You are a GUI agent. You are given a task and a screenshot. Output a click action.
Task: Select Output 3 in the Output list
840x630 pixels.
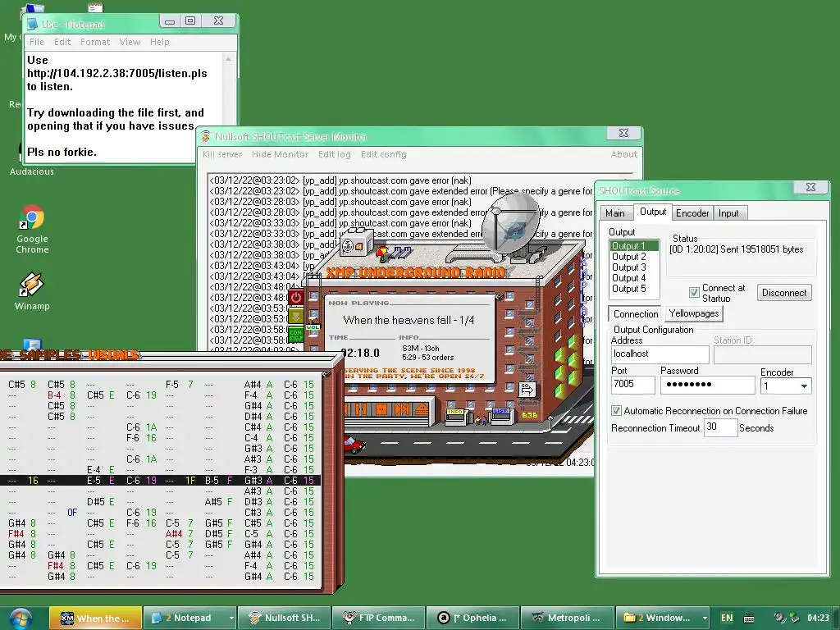pyautogui.click(x=634, y=267)
